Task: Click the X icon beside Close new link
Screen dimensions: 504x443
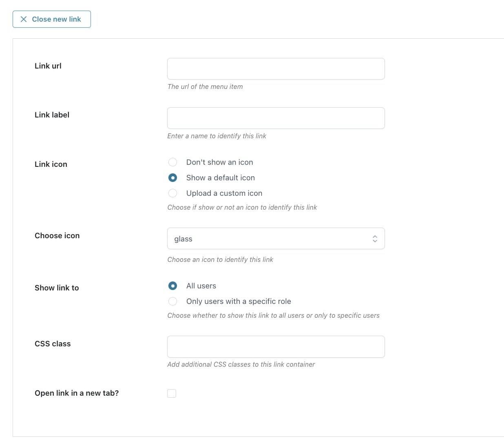Action: pyautogui.click(x=24, y=19)
